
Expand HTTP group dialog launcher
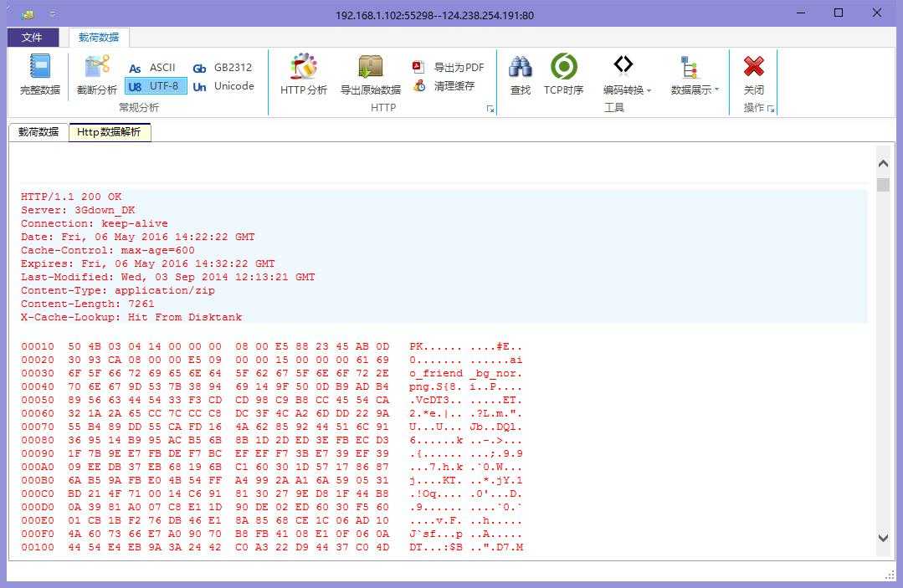(x=490, y=109)
